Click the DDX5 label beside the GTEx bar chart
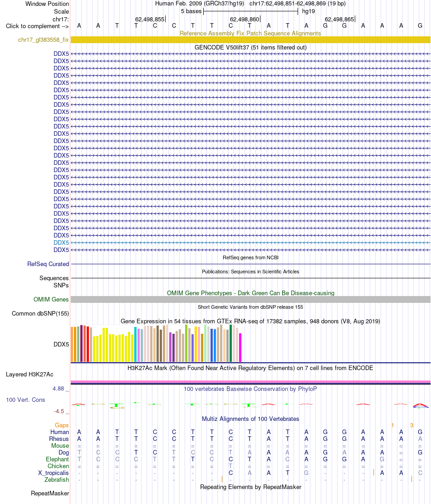The width and height of the screenshot is (431, 504). [61, 344]
